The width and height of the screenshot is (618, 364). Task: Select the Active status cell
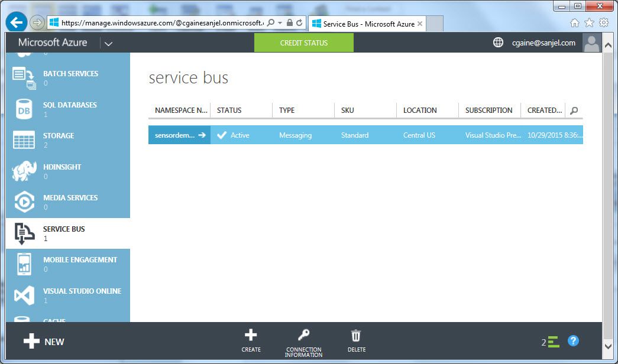coord(241,135)
